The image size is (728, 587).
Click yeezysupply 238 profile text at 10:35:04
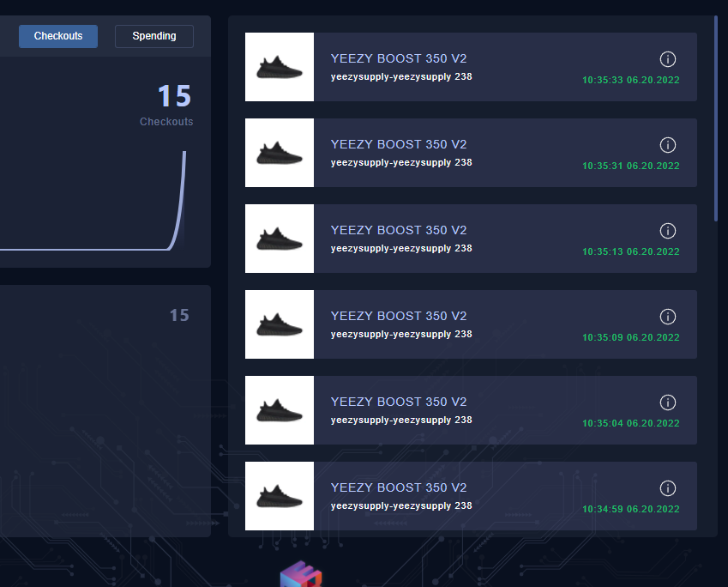(401, 421)
